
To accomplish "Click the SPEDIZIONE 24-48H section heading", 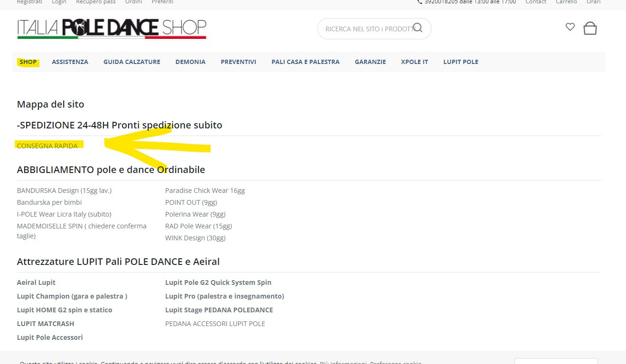I will click(120, 125).
